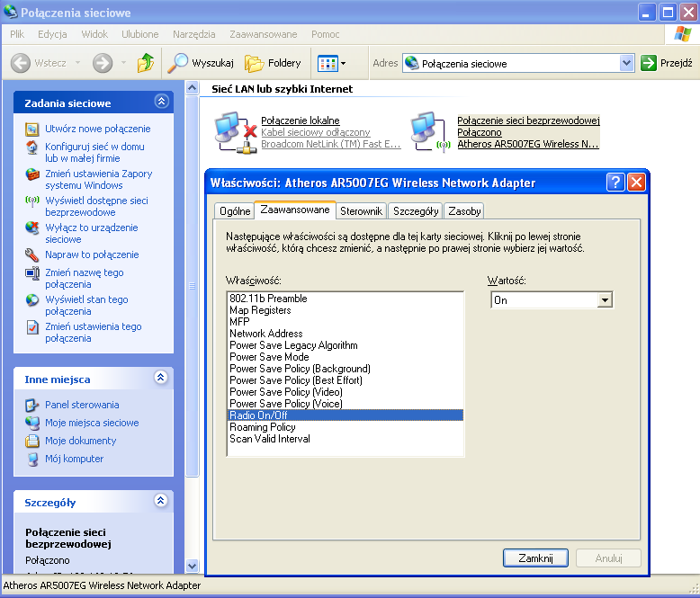Click the Zamknij button
Image resolution: width=700 pixels, height=598 pixels.
pos(535,558)
